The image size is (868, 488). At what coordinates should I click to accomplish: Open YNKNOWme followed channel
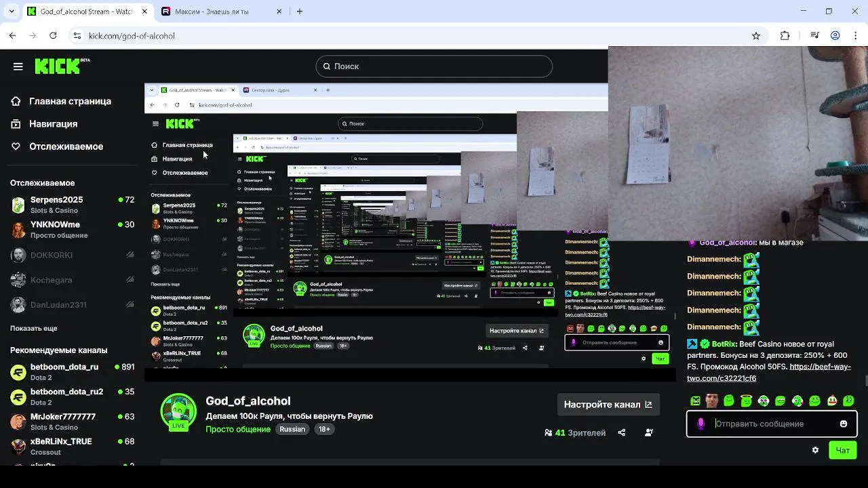[72, 230]
